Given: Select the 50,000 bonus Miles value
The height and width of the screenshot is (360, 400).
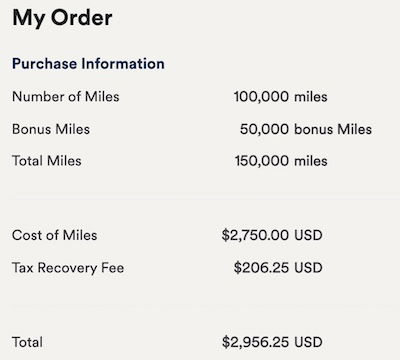Looking at the screenshot, I should coord(306,129).
